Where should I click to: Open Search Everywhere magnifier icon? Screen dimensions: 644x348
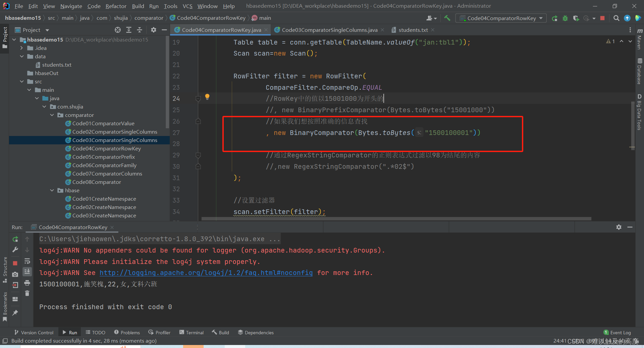point(616,18)
